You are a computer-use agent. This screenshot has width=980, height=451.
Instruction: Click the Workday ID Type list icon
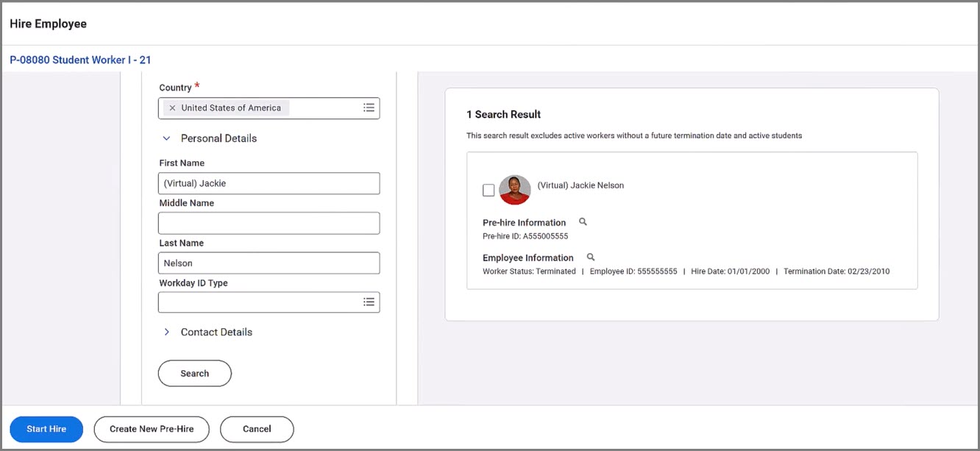click(369, 302)
